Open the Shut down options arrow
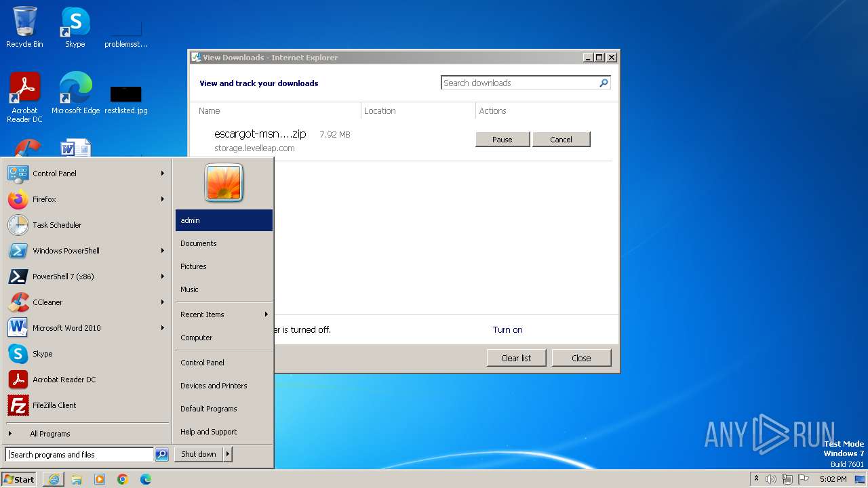The height and width of the screenshot is (488, 868). point(228,454)
